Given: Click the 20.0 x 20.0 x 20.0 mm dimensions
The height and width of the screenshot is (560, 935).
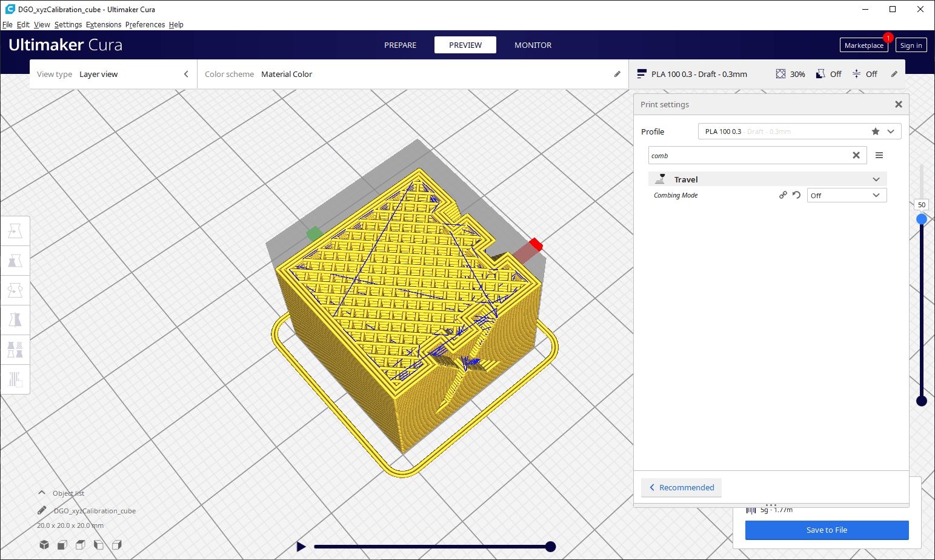Looking at the screenshot, I should (70, 525).
